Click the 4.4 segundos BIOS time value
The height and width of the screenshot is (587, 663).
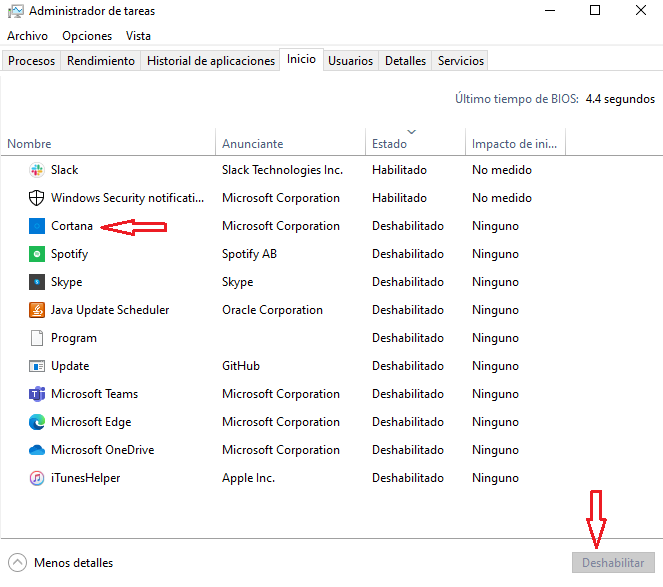(x=620, y=99)
